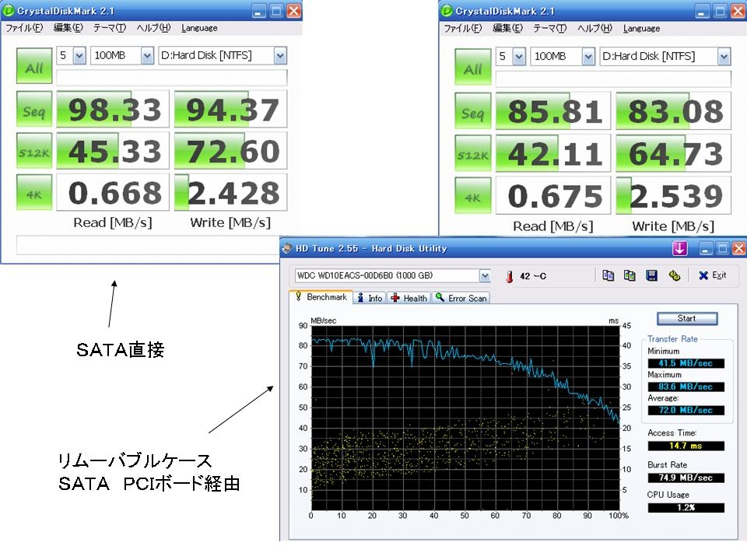Open ヘルプ menu in right CrystalDiskMark
Image resolution: width=747 pixels, height=560 pixels.
click(594, 28)
